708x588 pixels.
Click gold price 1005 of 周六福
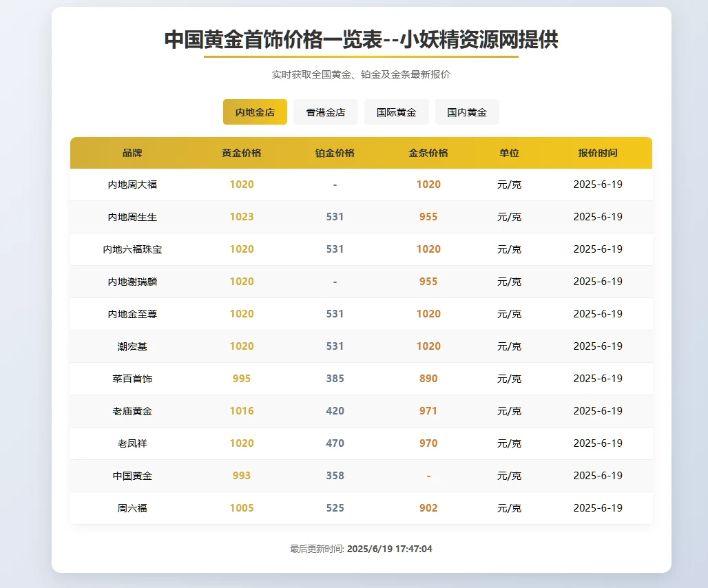pyautogui.click(x=242, y=507)
